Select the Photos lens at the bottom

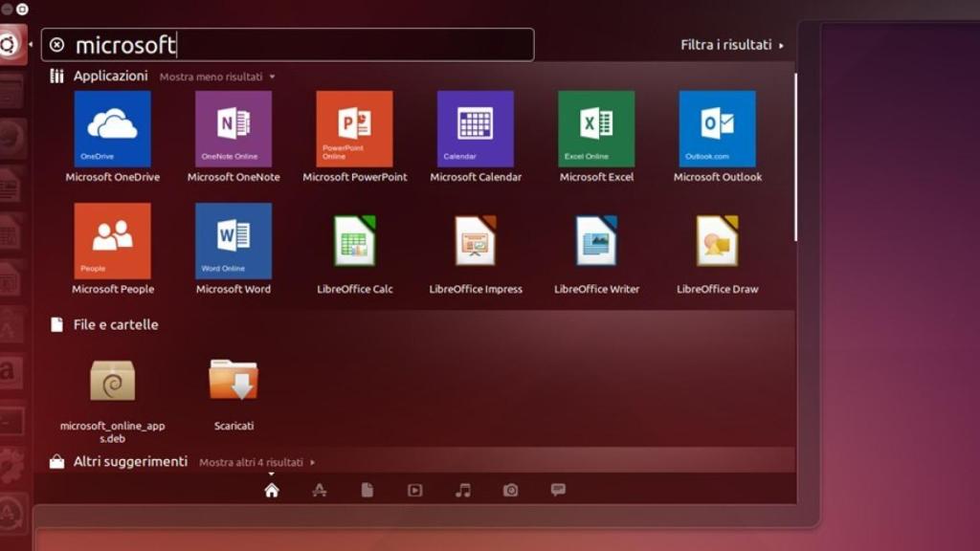tap(509, 489)
